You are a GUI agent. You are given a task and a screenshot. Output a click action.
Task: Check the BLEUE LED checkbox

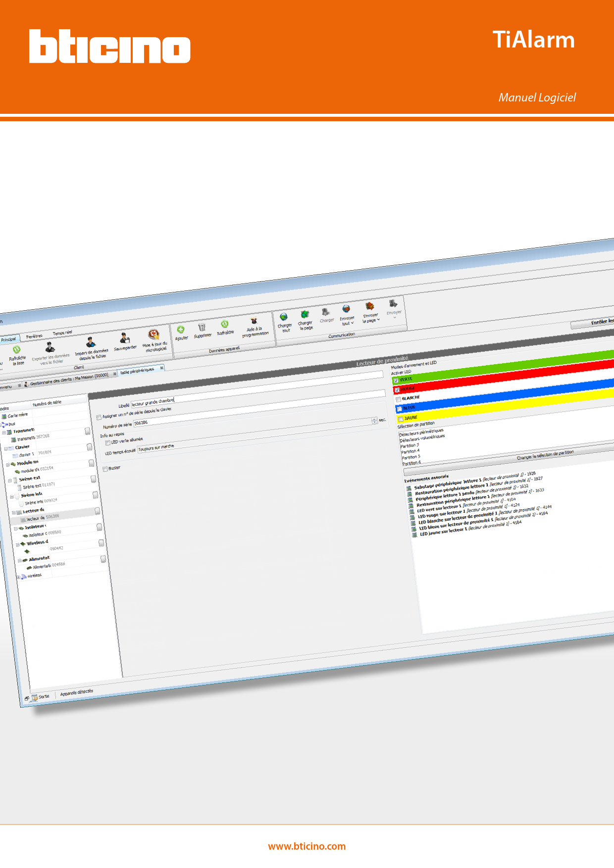tap(400, 409)
